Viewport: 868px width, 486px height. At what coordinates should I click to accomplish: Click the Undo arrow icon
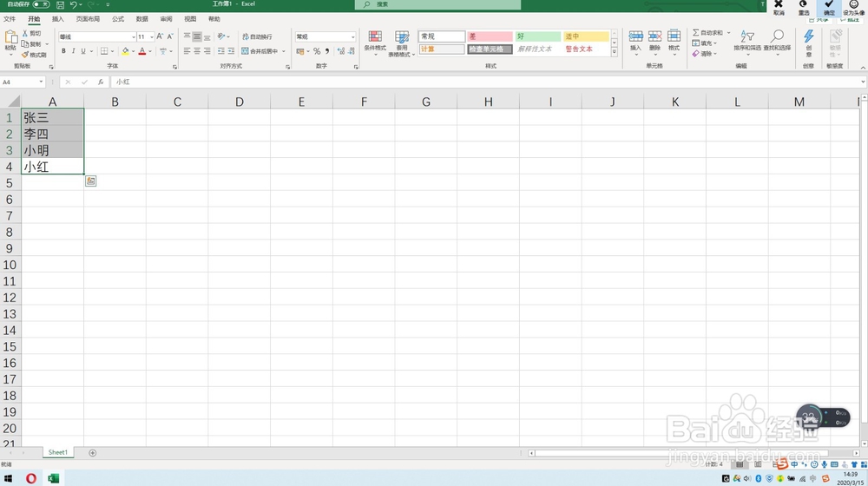[73, 4]
